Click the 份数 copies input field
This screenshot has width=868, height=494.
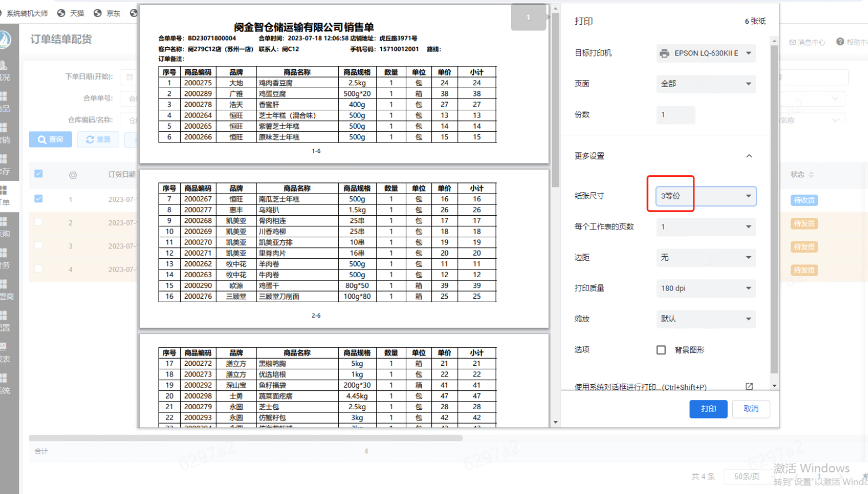point(676,115)
